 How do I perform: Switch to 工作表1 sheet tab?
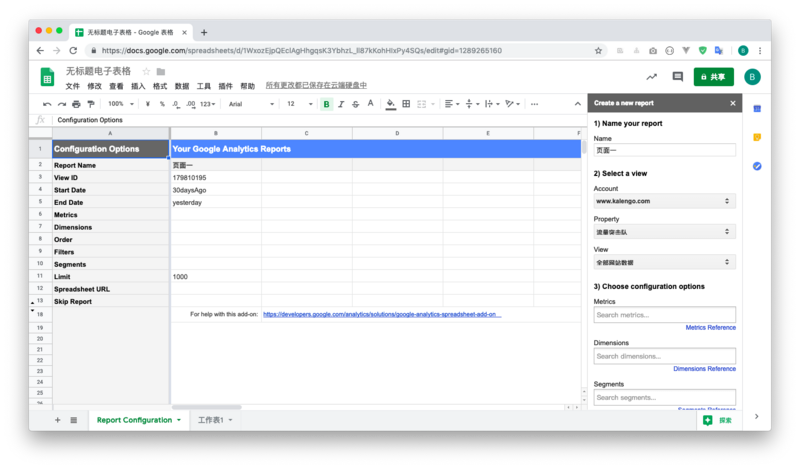(215, 420)
